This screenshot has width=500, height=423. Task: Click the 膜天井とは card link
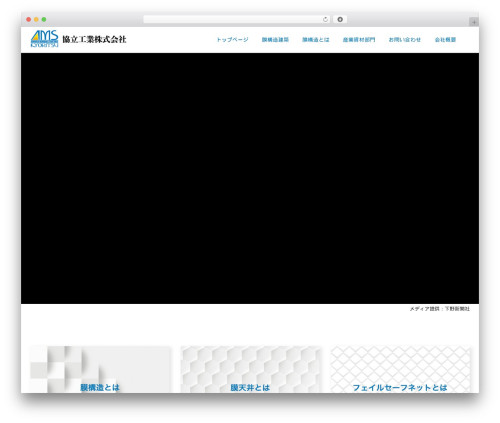click(x=250, y=388)
